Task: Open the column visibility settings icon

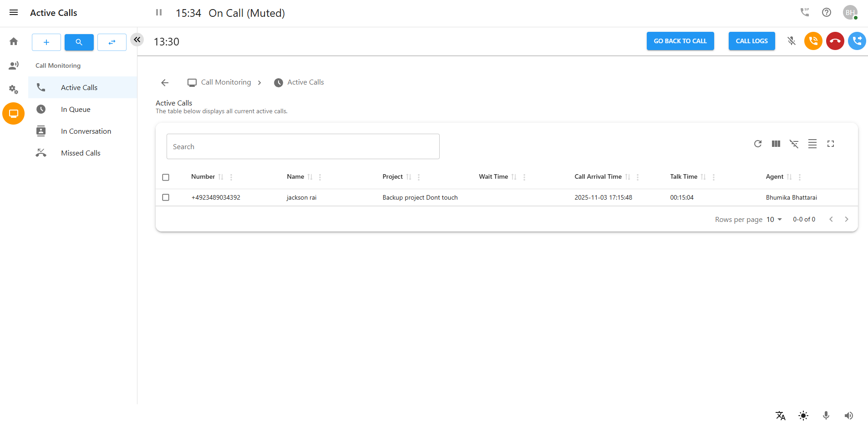Action: 776,144
